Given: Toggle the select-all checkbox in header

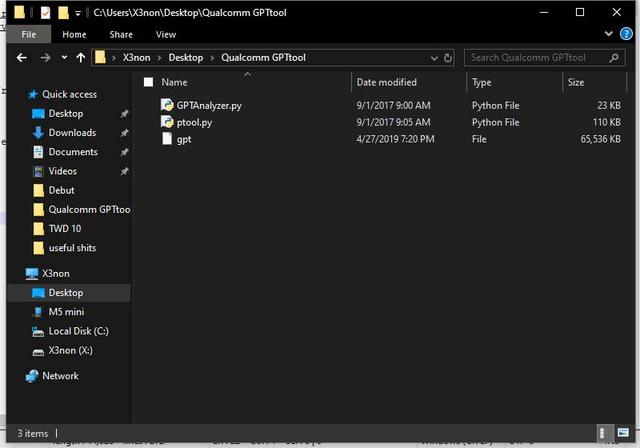Looking at the screenshot, I should [x=148, y=82].
